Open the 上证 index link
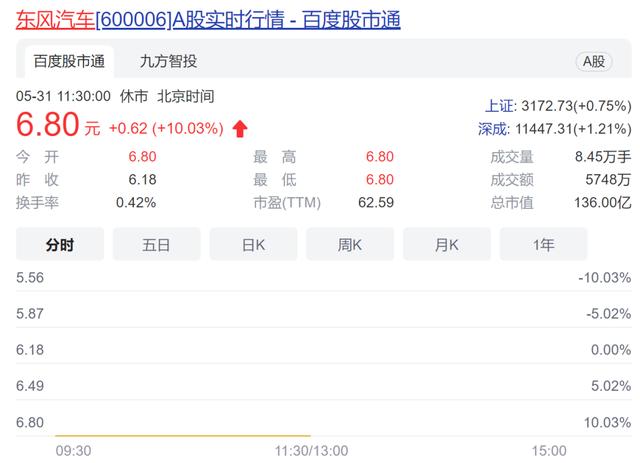Screen dimensions: 640x463 pos(500,106)
